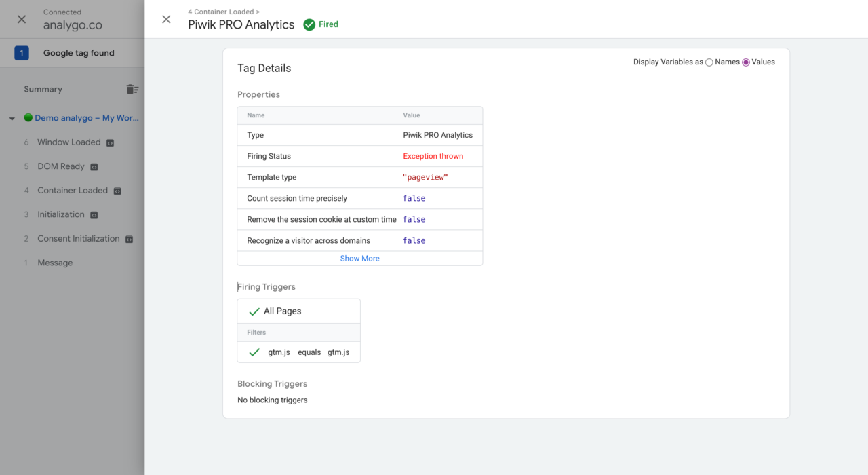Click the false value for Remove the session cookie
Screen dimensions: 868x475
414,219
